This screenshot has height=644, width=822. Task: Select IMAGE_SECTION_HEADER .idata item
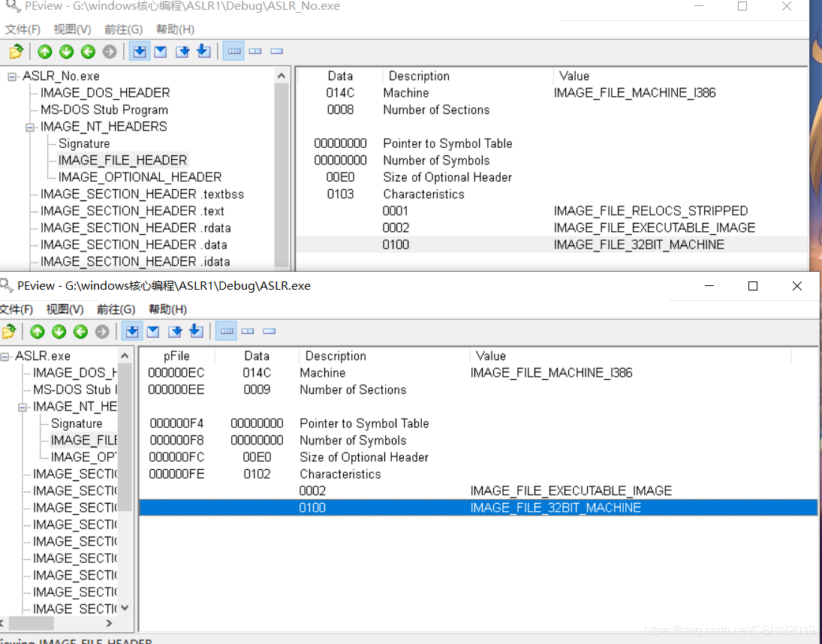point(135,261)
